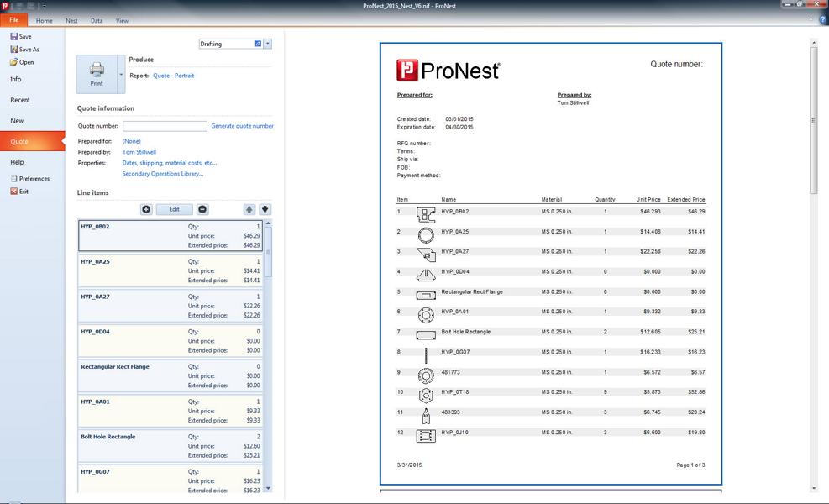Screen dimensions: 829x504
Task: Click the ProNest application icon in the title bar
Action: (5, 6)
